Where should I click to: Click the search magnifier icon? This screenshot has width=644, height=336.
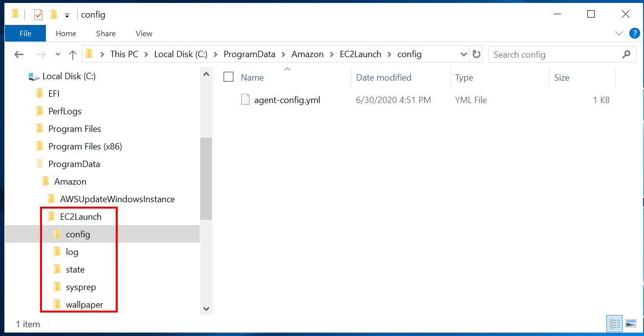click(x=626, y=54)
